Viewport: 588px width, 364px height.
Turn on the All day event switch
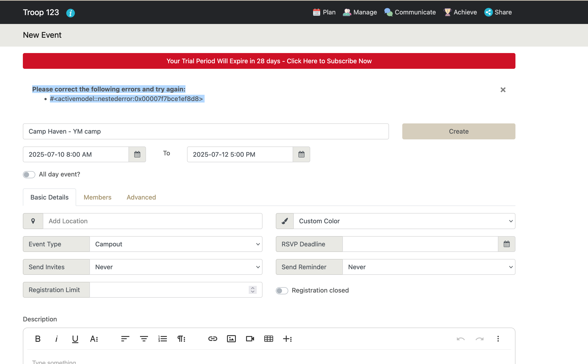[x=29, y=174]
